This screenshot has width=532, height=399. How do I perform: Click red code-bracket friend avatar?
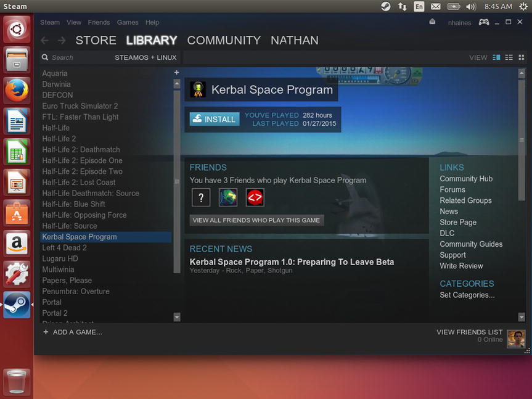255,197
